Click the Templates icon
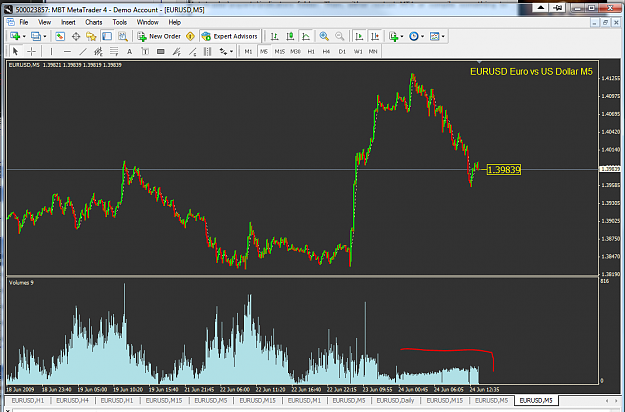Screen dimensions: 625x412 point(434,36)
